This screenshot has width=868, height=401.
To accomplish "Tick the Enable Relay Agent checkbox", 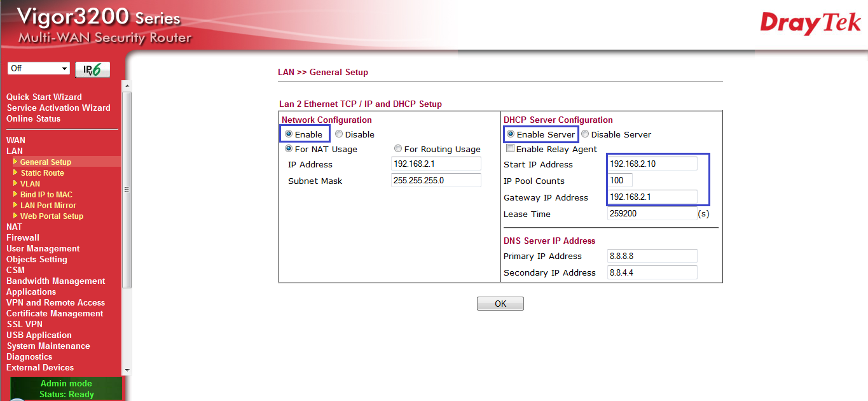I will pyautogui.click(x=510, y=149).
